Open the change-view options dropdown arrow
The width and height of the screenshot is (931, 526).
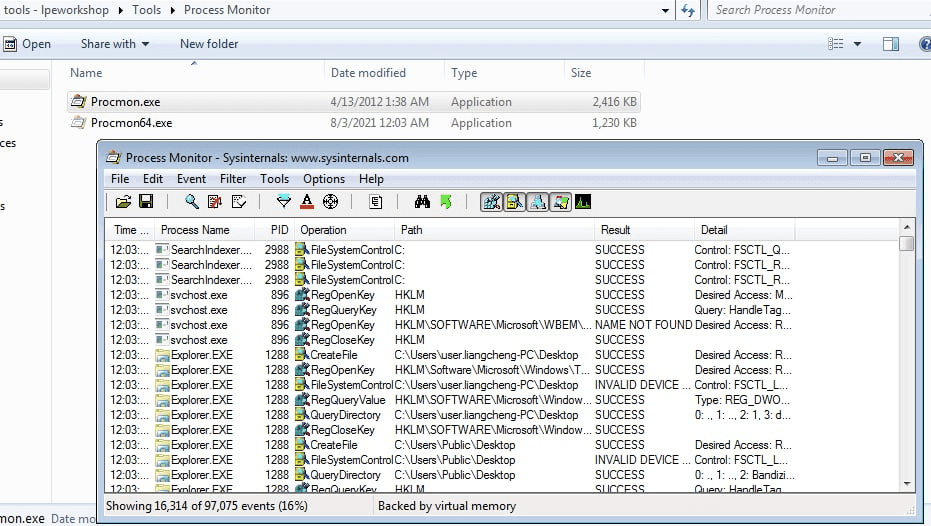pos(857,44)
